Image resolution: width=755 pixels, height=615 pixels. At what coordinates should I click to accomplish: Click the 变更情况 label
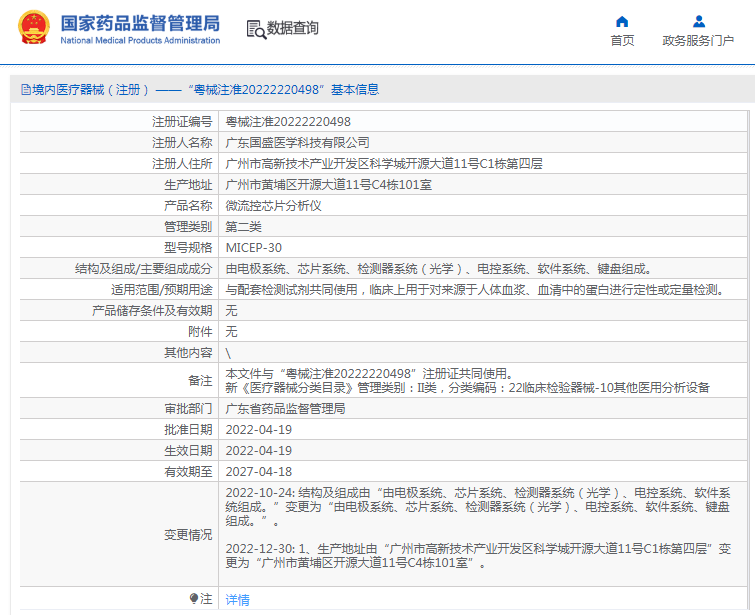coord(188,535)
